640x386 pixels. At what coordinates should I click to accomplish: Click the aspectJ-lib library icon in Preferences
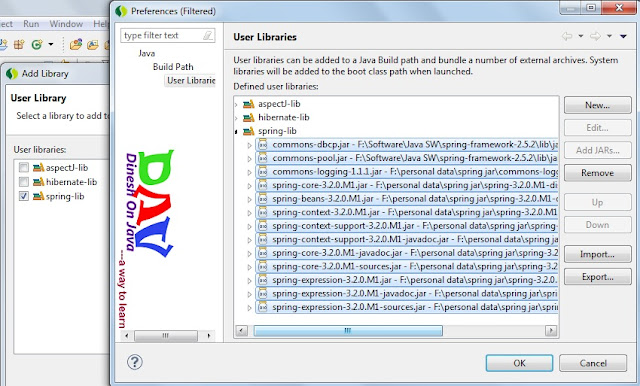point(249,104)
